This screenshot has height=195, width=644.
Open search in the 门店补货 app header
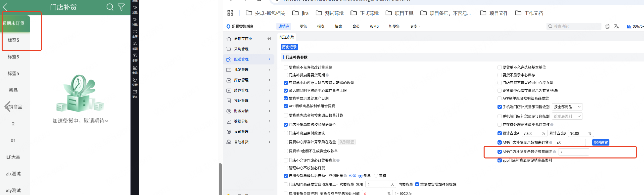110,7
